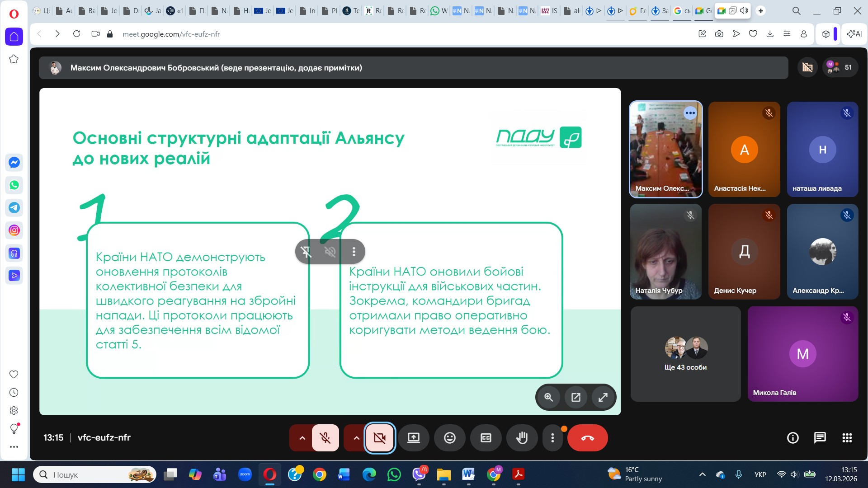
Task: Open more options three-dot menu
Action: [x=552, y=437]
